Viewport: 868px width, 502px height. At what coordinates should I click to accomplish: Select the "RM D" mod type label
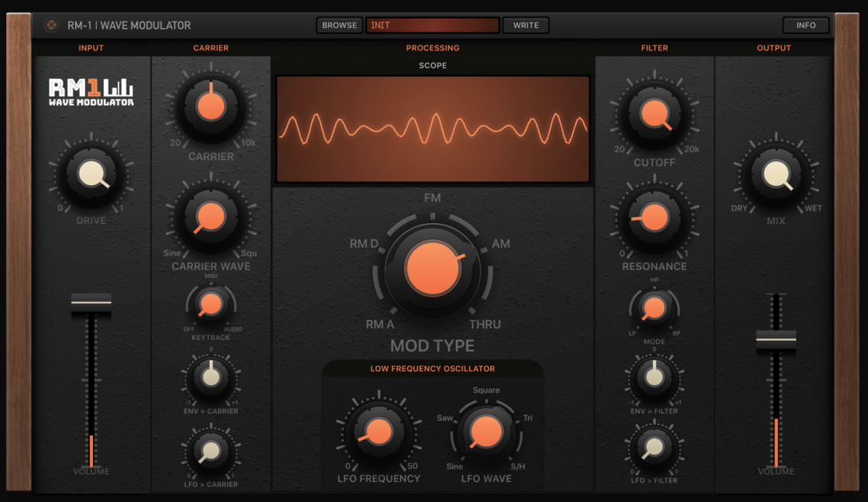364,244
